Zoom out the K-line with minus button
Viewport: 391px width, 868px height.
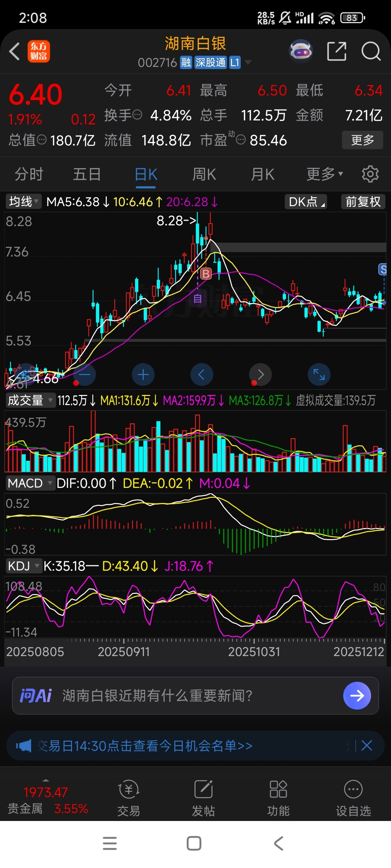point(84,374)
